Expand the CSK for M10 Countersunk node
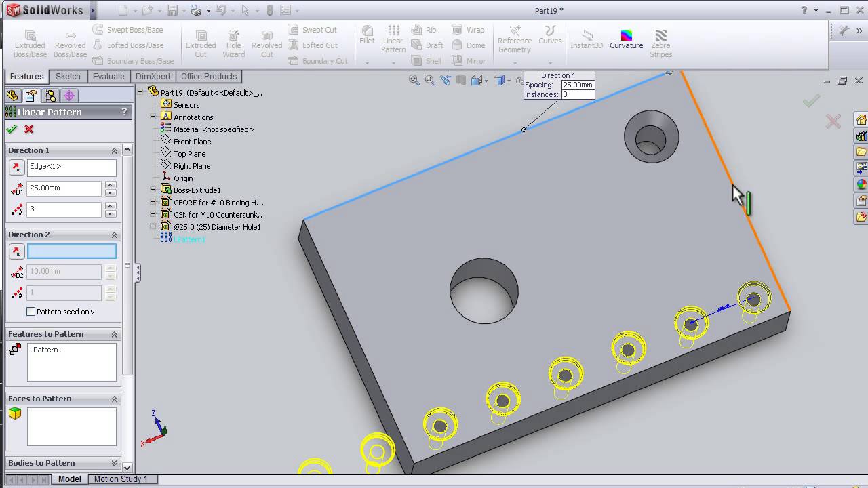This screenshot has width=868, height=488. (x=153, y=215)
